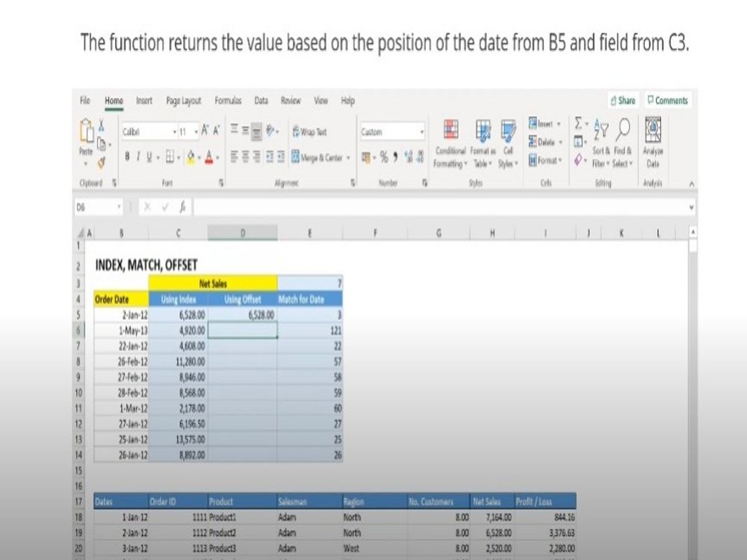Click the Copy icon
Screen dimensions: 747x560
click(101, 144)
